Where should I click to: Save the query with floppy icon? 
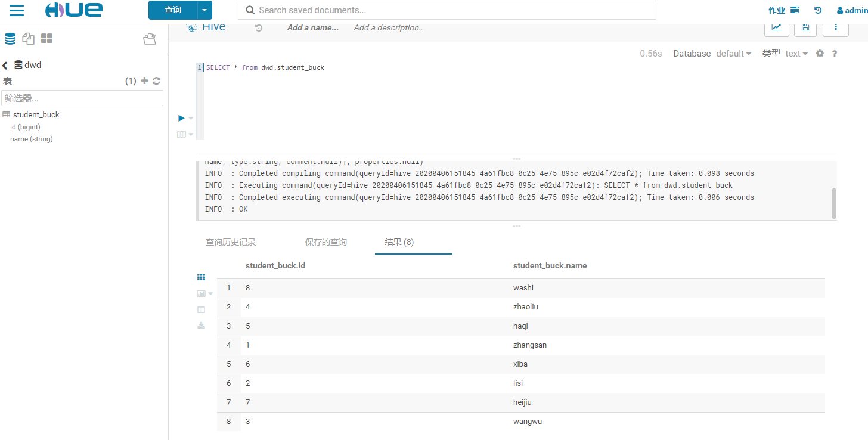coord(805,27)
